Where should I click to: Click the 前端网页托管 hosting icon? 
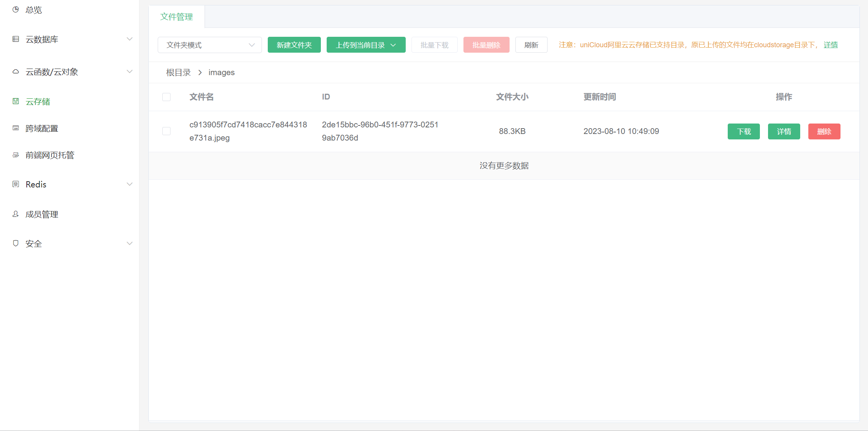[x=15, y=155]
